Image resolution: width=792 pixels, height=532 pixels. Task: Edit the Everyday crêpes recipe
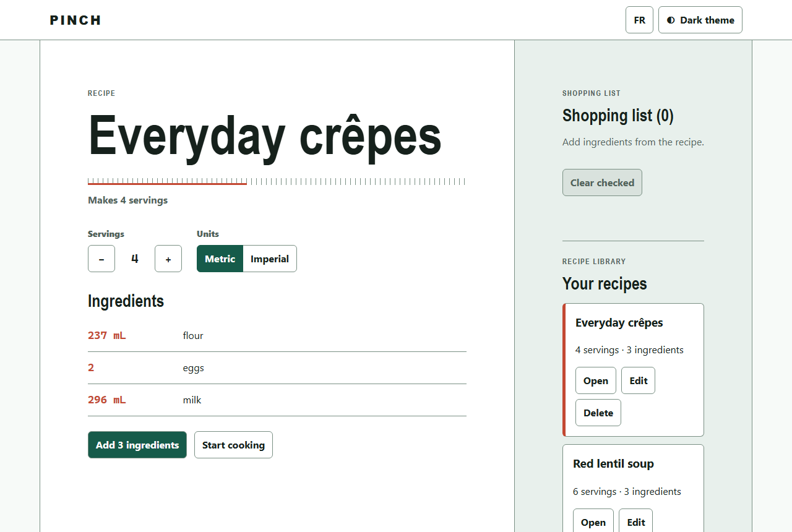tap(638, 380)
